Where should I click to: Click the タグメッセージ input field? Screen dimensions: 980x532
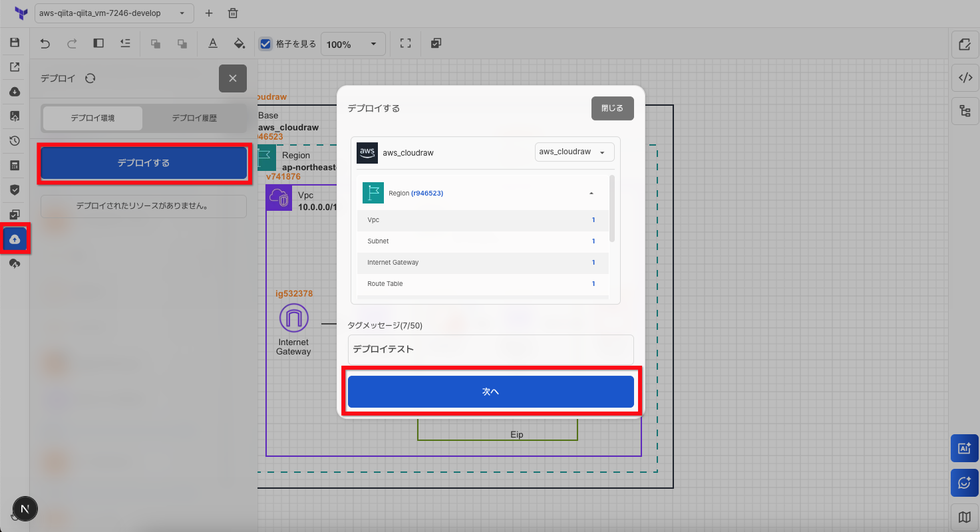pyautogui.click(x=491, y=349)
